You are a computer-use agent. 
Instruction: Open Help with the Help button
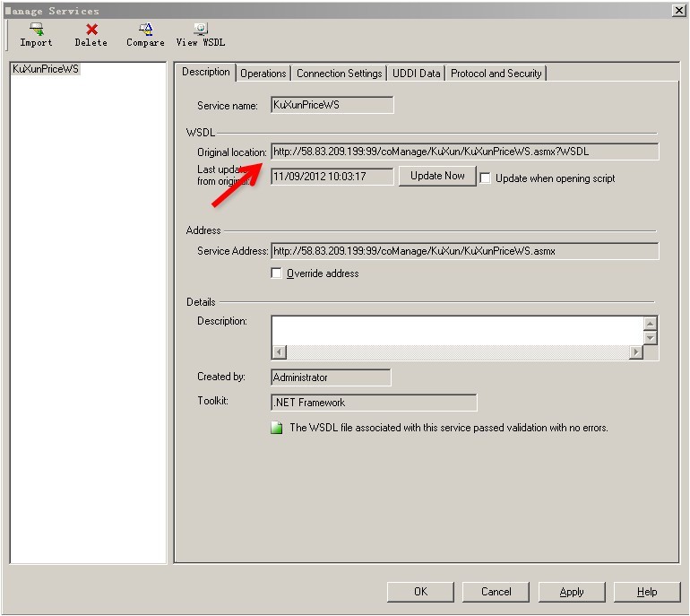647,592
